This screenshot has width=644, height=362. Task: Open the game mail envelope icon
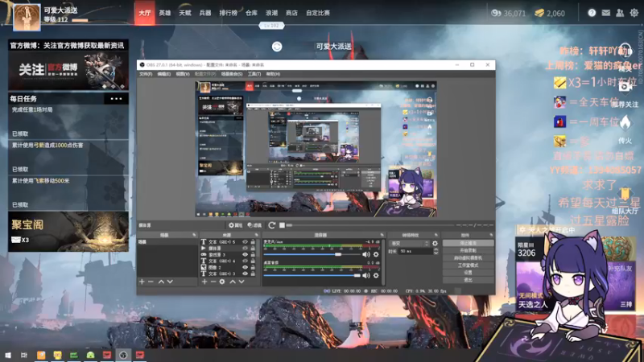click(x=606, y=13)
